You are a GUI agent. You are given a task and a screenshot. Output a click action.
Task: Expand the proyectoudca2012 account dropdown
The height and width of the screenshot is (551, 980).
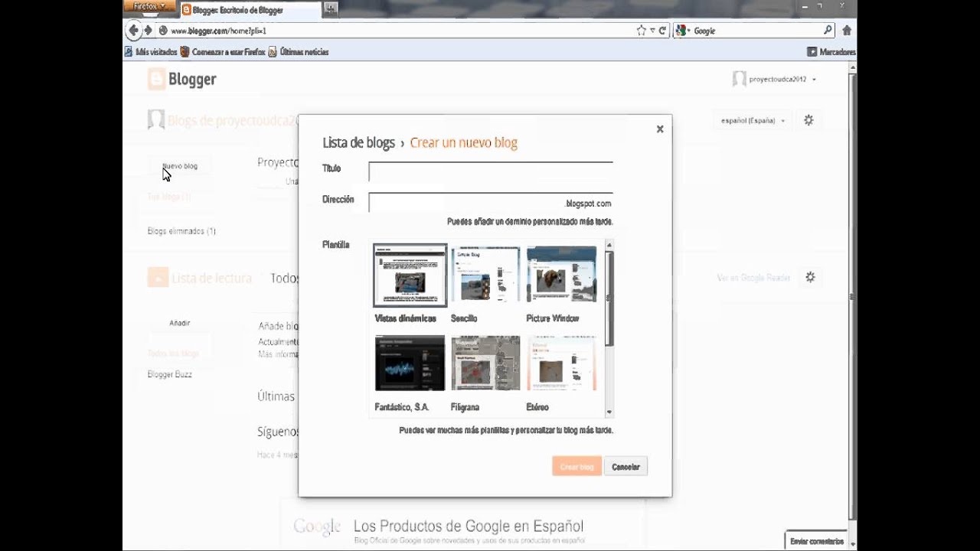[814, 80]
